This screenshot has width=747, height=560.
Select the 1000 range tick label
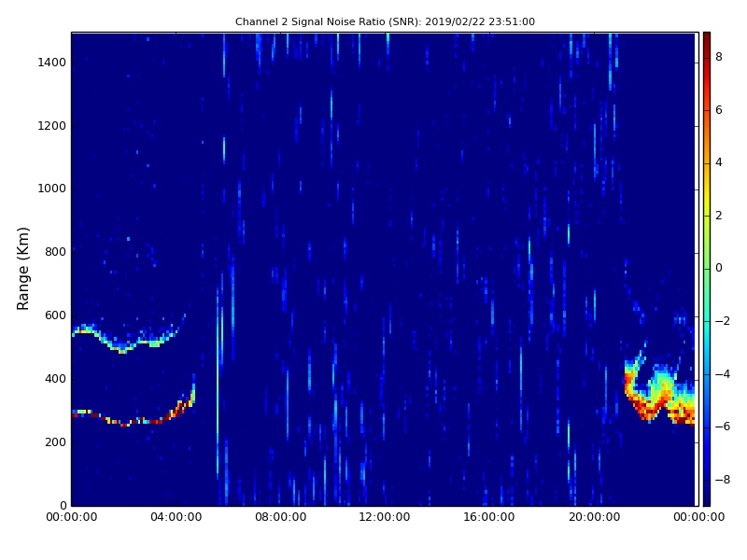[52, 189]
